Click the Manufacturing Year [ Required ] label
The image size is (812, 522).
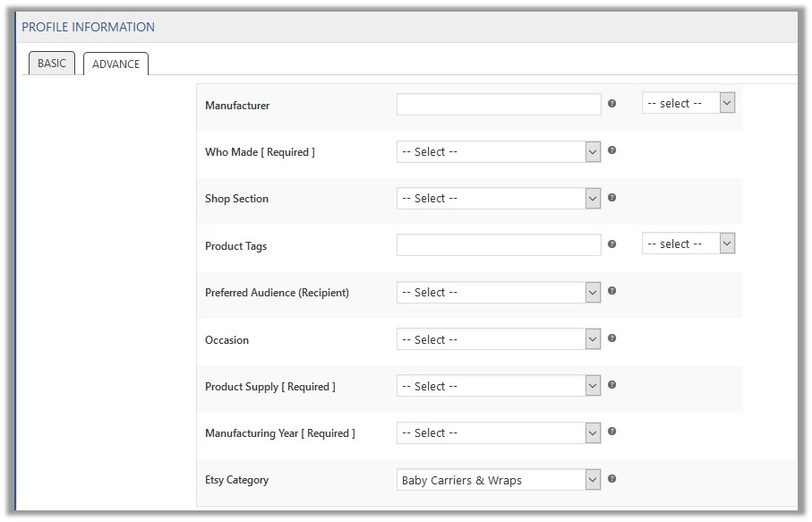coord(280,433)
